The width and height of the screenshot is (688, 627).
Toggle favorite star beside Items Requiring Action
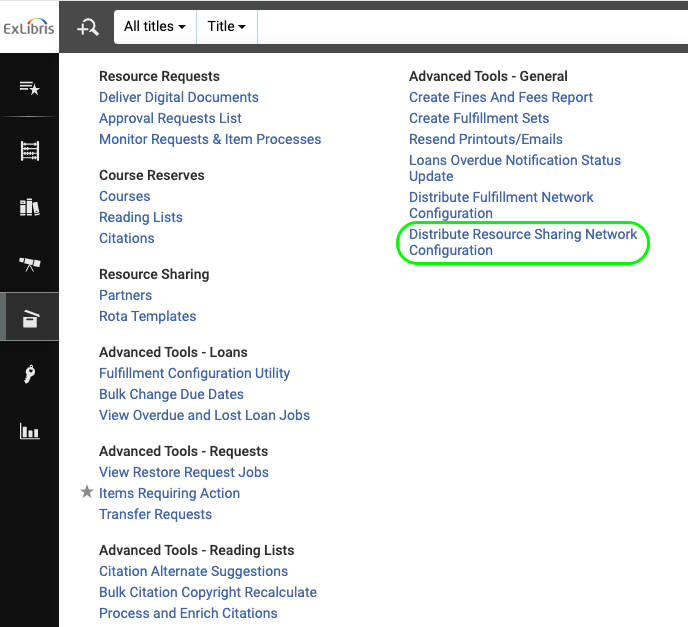click(86, 492)
